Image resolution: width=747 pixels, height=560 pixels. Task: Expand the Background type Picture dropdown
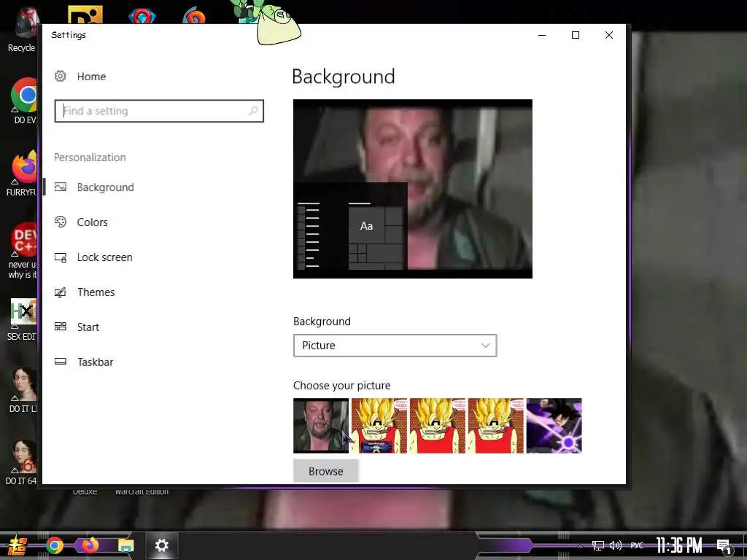pos(395,346)
